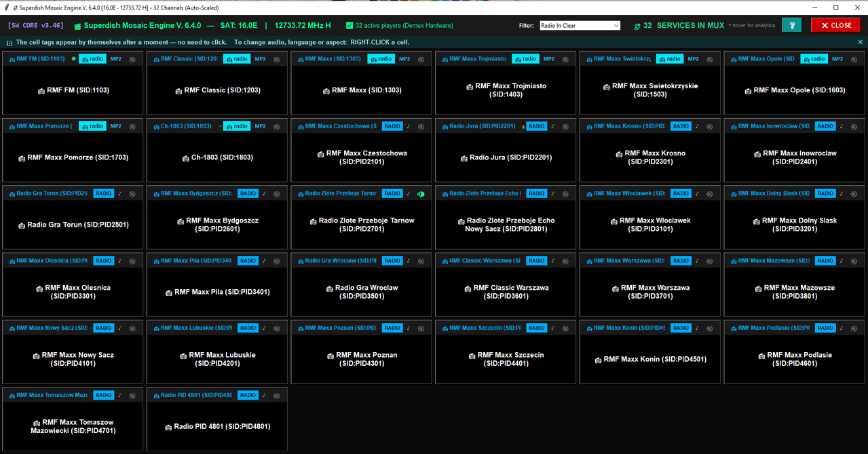The width and height of the screenshot is (868, 454).
Task: Click the RADIO badge on RMF Maxx Krosno cell
Action: click(x=681, y=126)
